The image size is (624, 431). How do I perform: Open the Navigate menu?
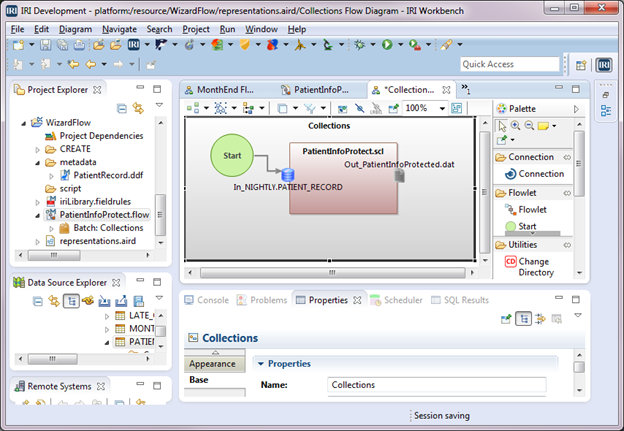[x=119, y=29]
